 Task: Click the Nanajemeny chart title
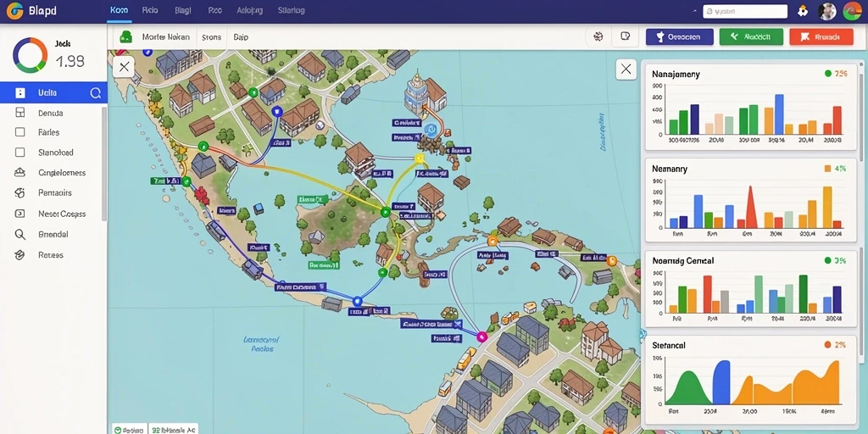coord(676,75)
